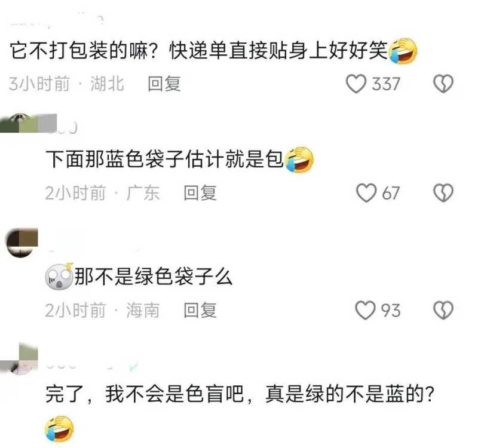Tap the 337 like count number

[x=385, y=84]
